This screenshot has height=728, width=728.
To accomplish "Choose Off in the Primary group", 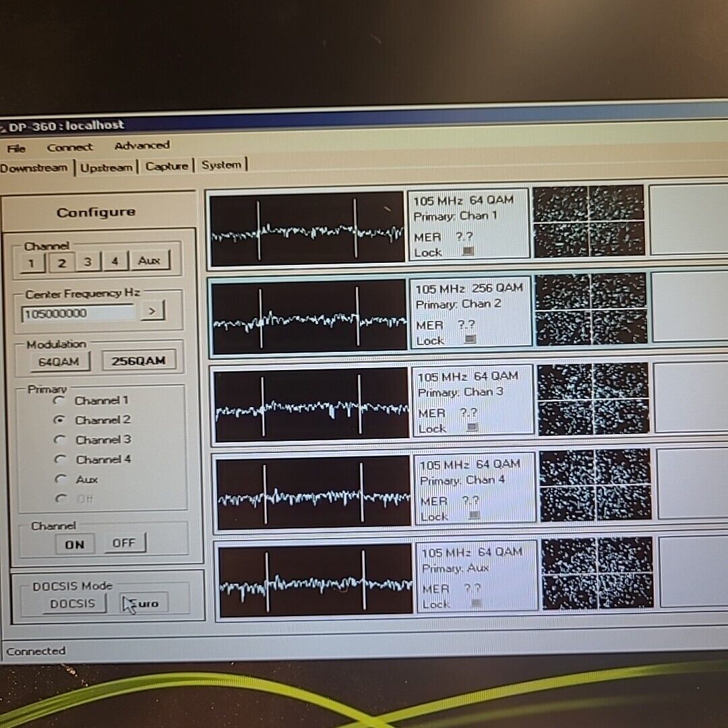I will (x=74, y=499).
